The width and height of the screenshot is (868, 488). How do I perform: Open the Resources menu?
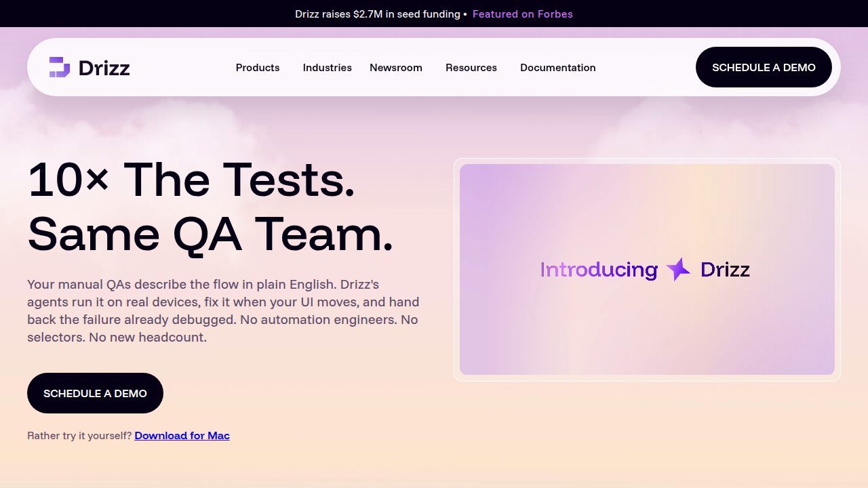click(x=471, y=68)
